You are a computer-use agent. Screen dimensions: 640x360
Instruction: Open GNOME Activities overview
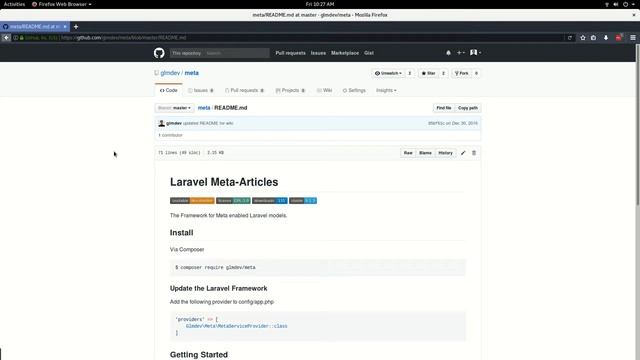(x=14, y=4)
